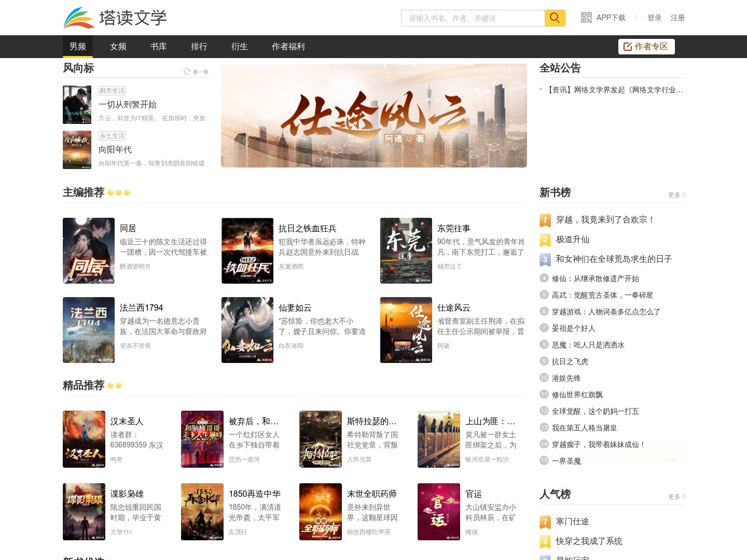The height and width of the screenshot is (560, 747).
Task: Click the 换一换 refresh icon
Action: click(x=187, y=71)
